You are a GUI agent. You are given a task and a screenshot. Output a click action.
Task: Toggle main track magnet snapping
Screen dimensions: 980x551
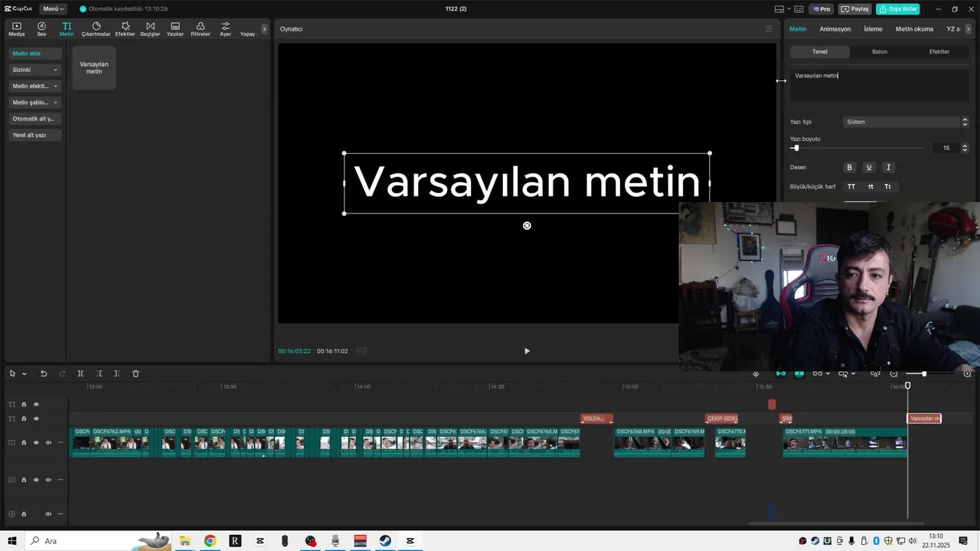click(781, 373)
